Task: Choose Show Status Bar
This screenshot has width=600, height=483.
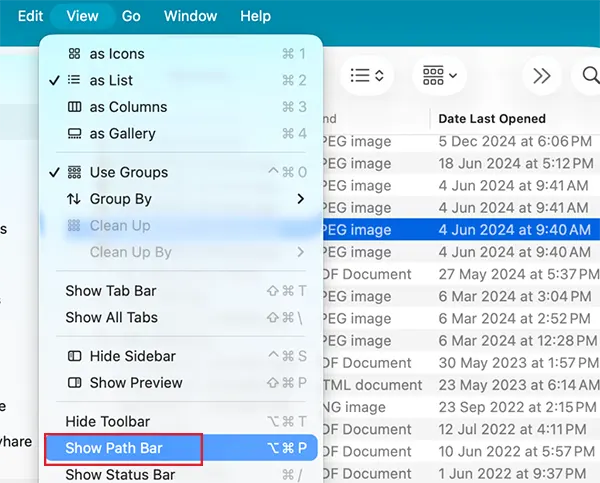Action: pos(181,474)
